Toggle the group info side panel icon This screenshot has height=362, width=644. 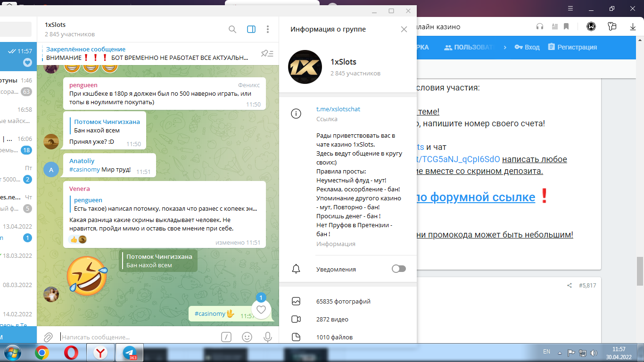[251, 29]
